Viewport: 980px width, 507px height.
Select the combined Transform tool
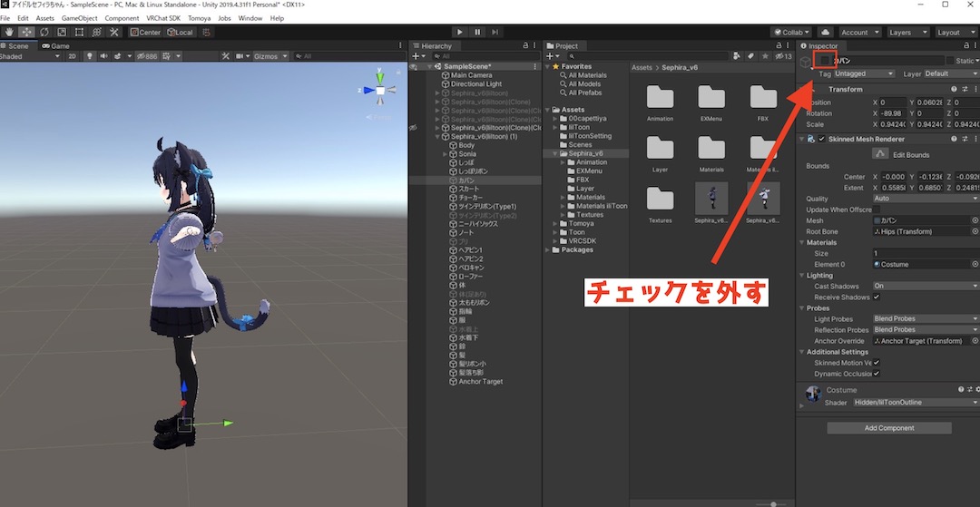click(x=96, y=32)
